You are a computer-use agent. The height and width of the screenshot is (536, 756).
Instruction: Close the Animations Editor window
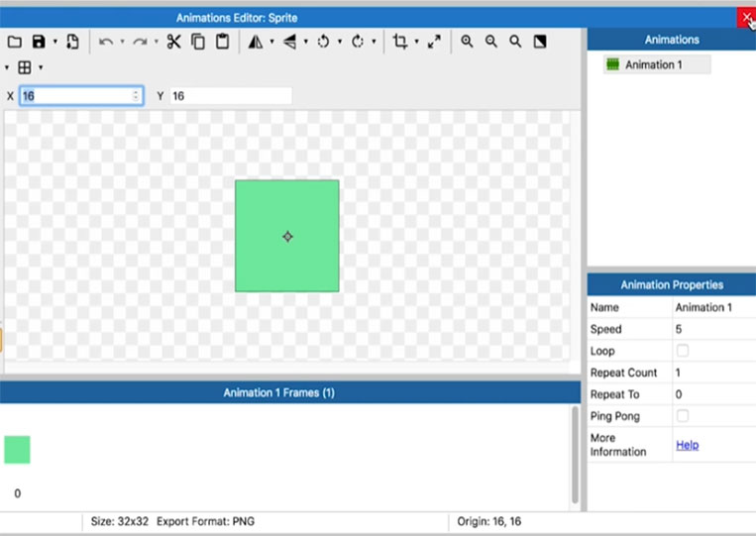click(x=746, y=18)
